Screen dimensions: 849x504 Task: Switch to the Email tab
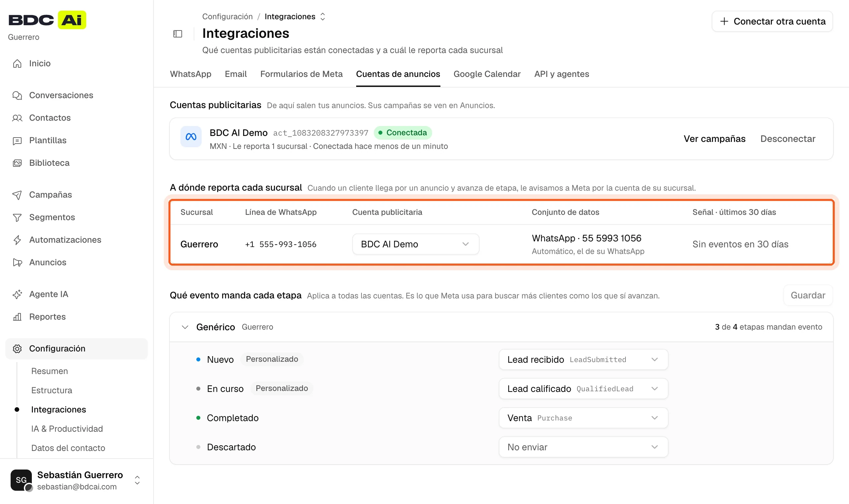pyautogui.click(x=236, y=74)
